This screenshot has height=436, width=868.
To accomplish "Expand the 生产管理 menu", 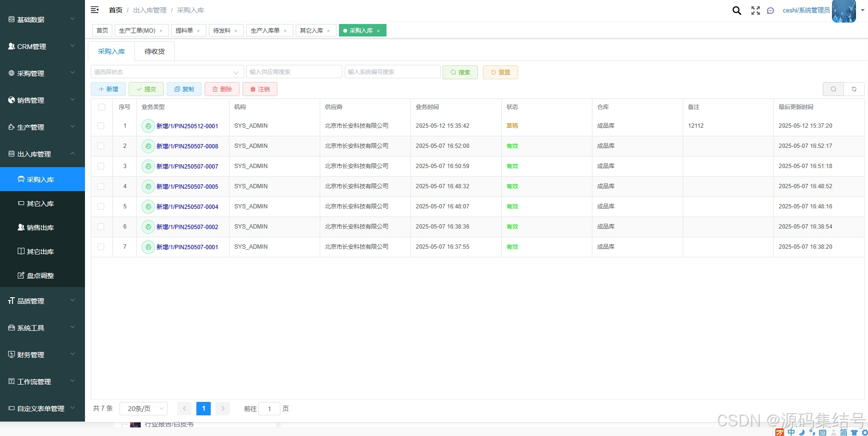I will [42, 127].
